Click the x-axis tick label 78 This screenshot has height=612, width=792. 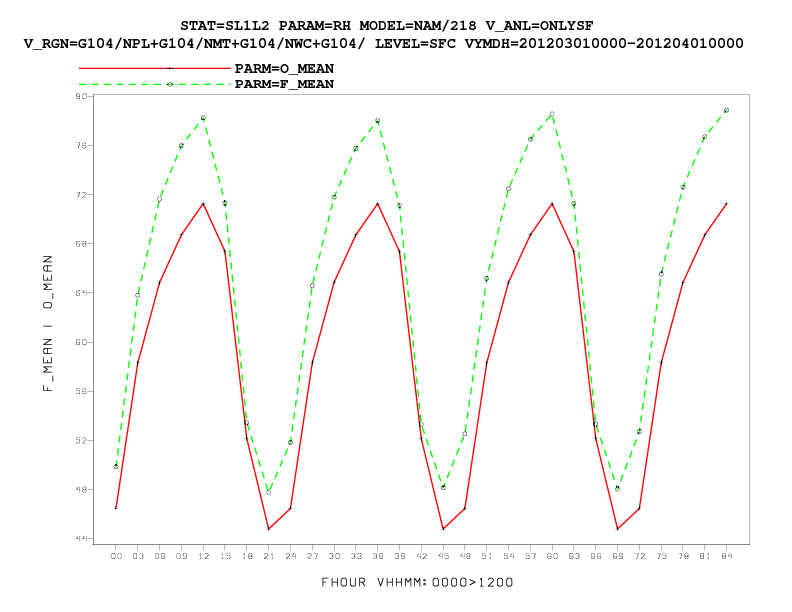pos(683,556)
